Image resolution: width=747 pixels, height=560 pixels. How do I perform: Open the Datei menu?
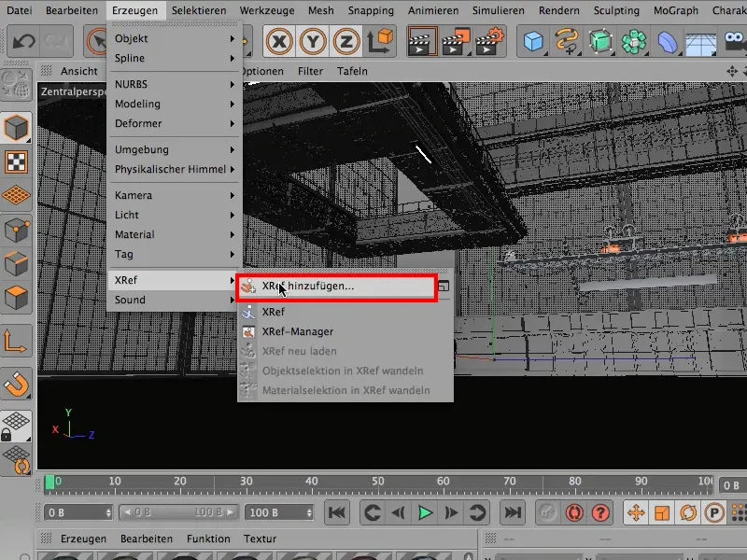(x=20, y=10)
